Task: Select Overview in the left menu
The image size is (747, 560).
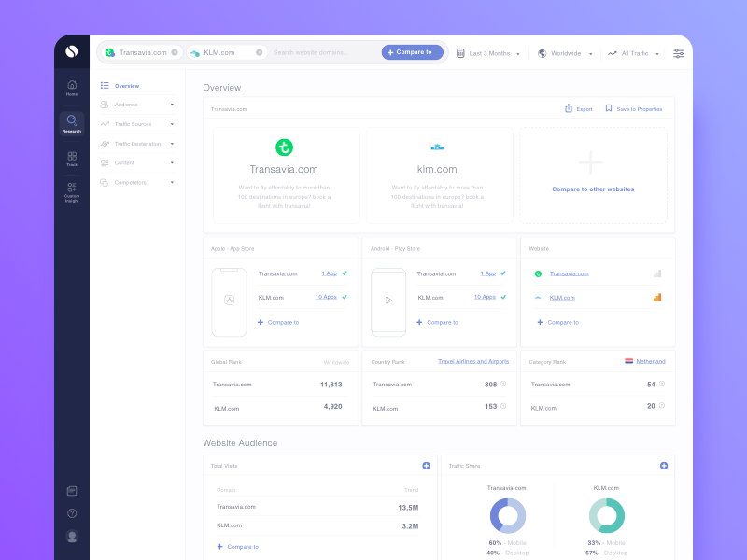Action: point(120,86)
